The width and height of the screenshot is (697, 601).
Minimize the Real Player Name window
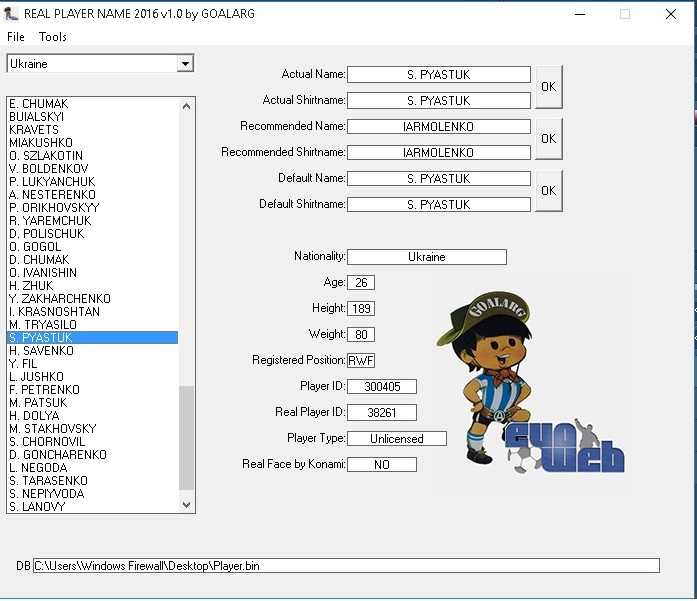click(580, 14)
